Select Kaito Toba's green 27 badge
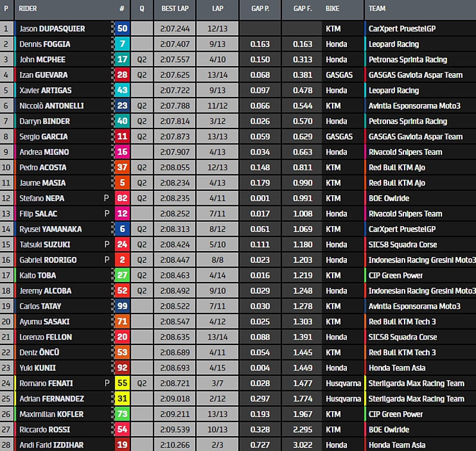Image resolution: width=476 pixels, height=451 pixels. pyautogui.click(x=121, y=275)
